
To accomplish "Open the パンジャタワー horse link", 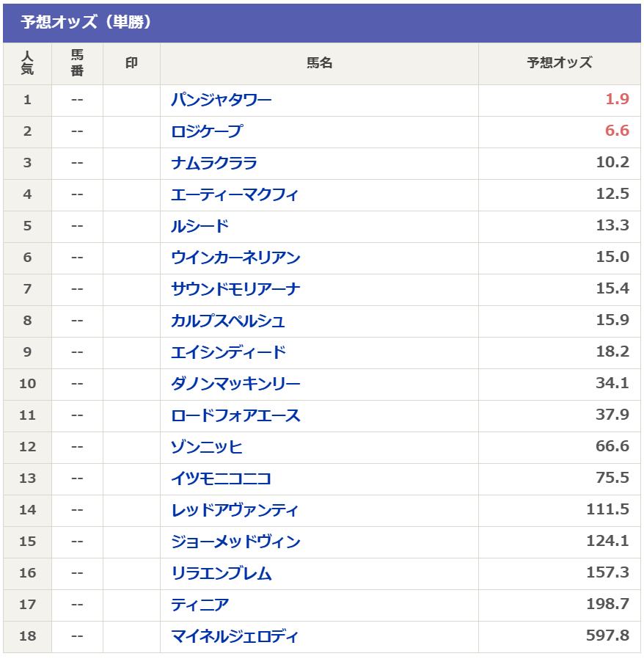I will (x=221, y=100).
